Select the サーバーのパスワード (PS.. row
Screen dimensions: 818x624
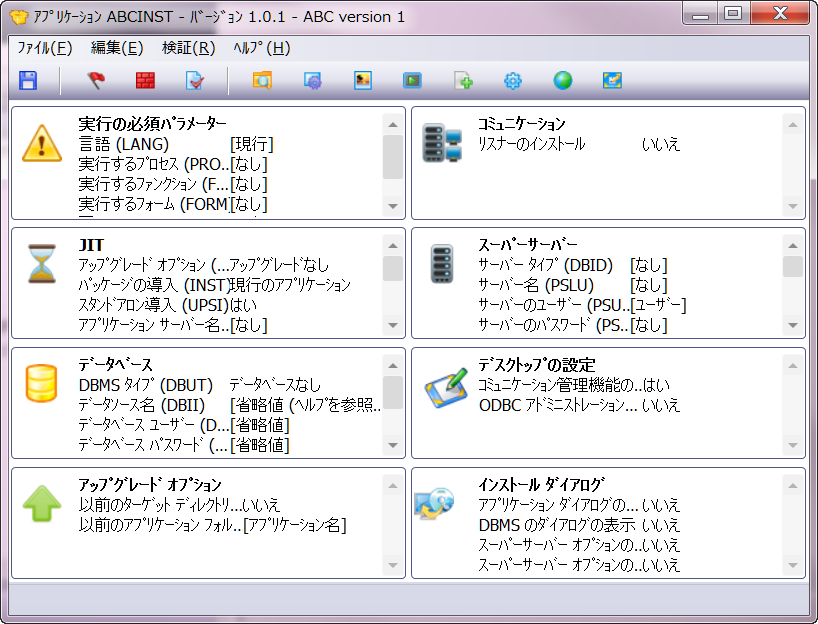(x=573, y=325)
